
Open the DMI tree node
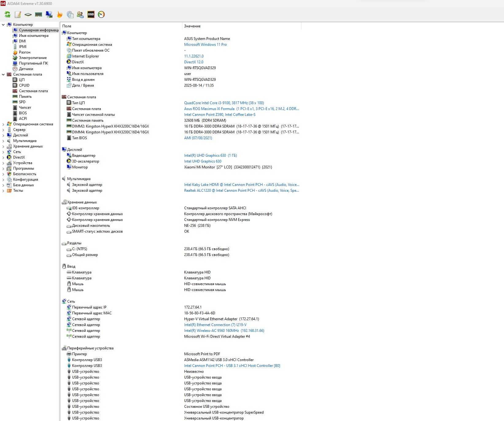click(x=22, y=41)
